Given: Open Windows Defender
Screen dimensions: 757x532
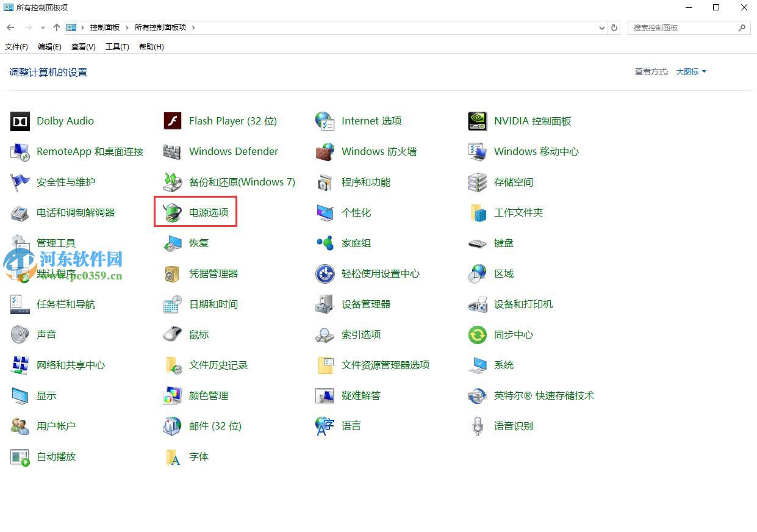Looking at the screenshot, I should (x=234, y=151).
